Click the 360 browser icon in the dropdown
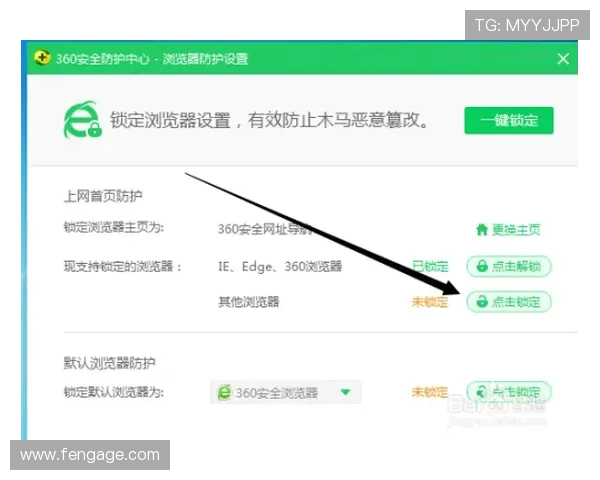Viewport: 600px width, 480px height. tap(224, 392)
